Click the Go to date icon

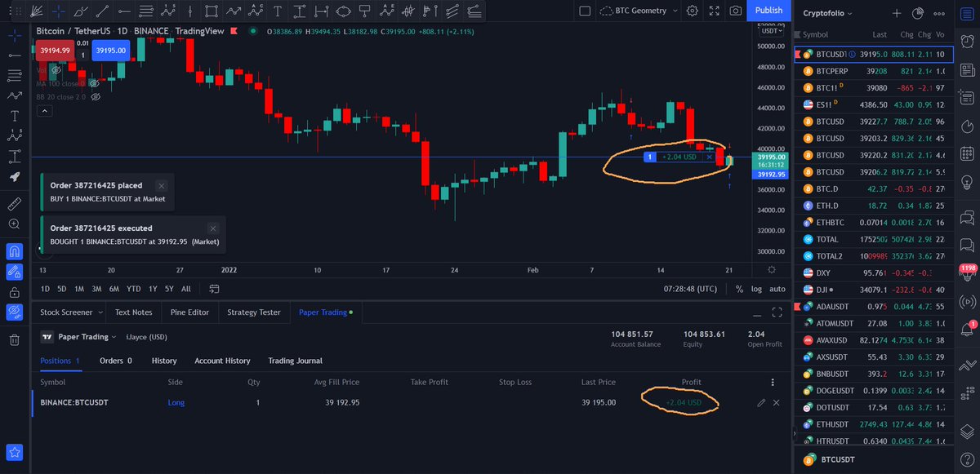(214, 289)
